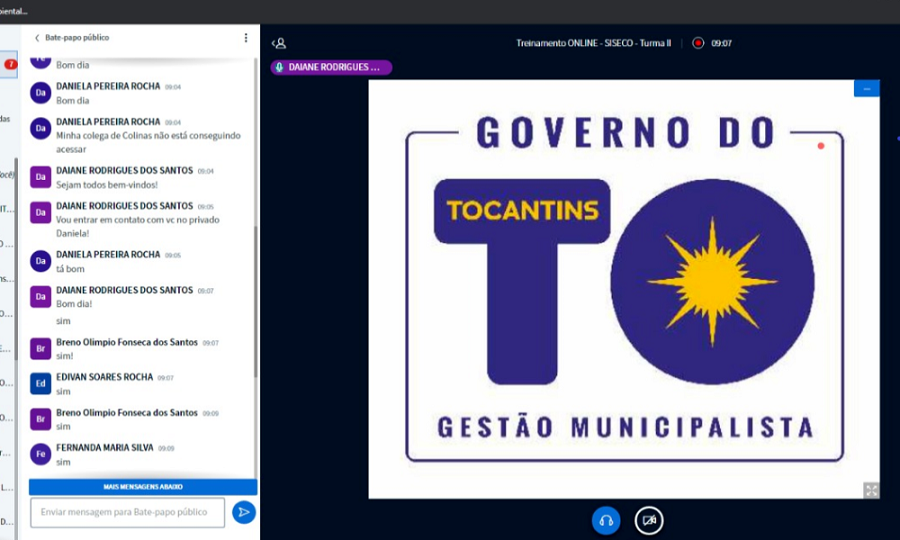This screenshot has height=540, width=900.
Task: Toggle the user list panel icon
Action: tap(279, 43)
